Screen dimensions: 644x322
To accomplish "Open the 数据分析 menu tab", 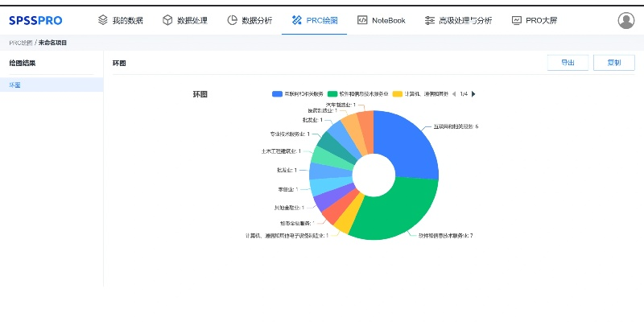I will click(254, 20).
